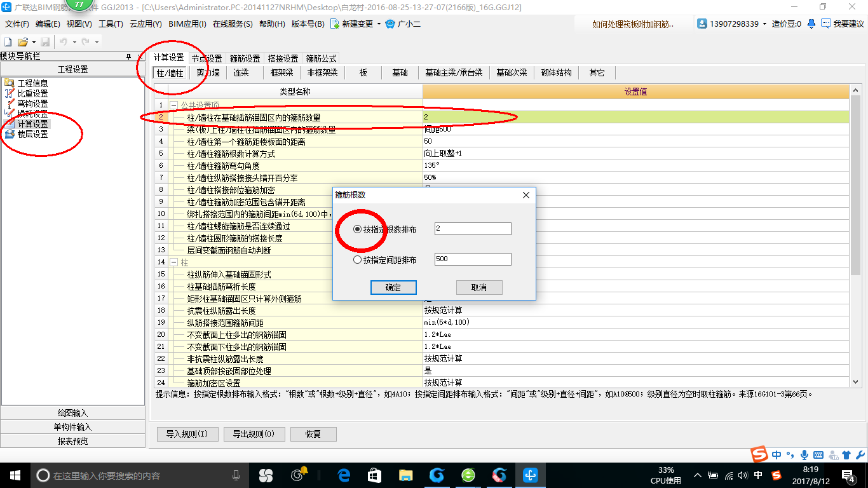868x488 pixels.
Task: Click the scroll-down arrow of settings table
Action: click(855, 382)
